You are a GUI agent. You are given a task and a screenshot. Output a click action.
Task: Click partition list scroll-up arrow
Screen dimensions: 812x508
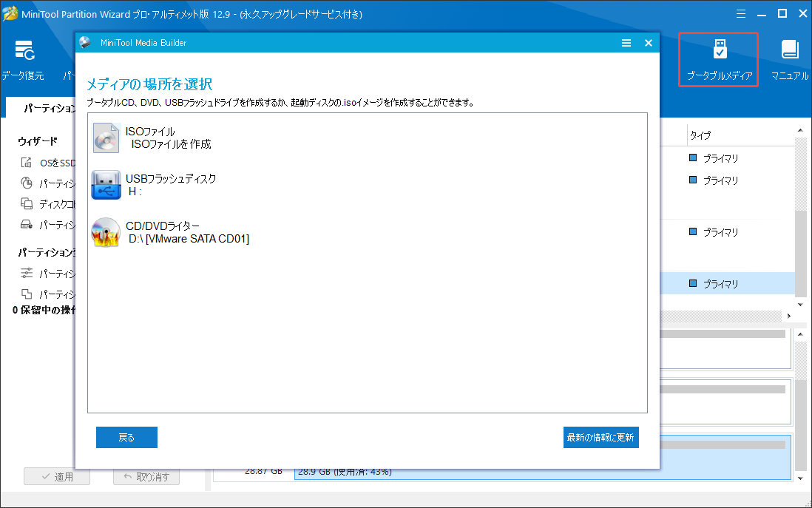801,130
